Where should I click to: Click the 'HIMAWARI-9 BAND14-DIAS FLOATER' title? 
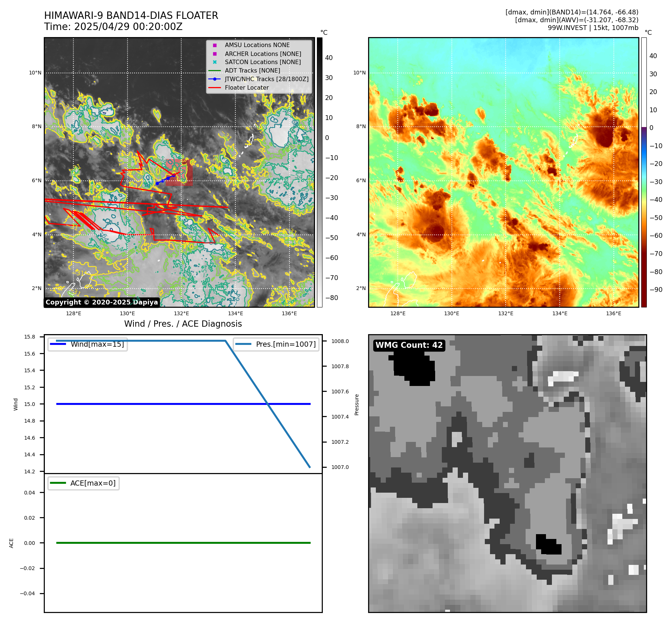(131, 16)
